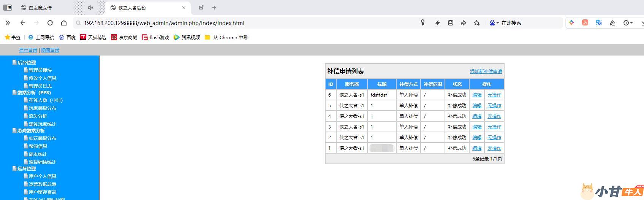The height and width of the screenshot is (200, 644).
Task: Click the browser refresh button
Action: coord(50,23)
